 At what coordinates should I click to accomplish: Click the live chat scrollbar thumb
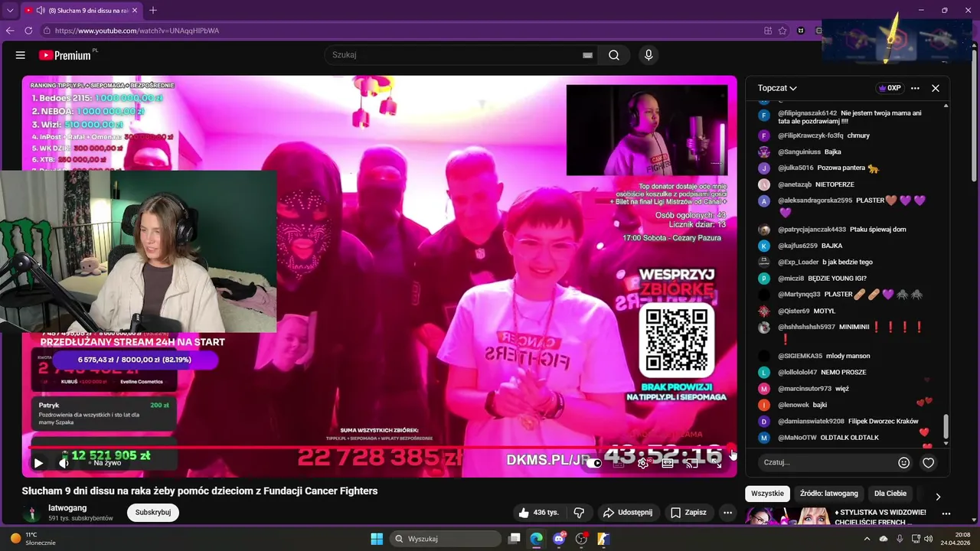pyautogui.click(x=946, y=426)
